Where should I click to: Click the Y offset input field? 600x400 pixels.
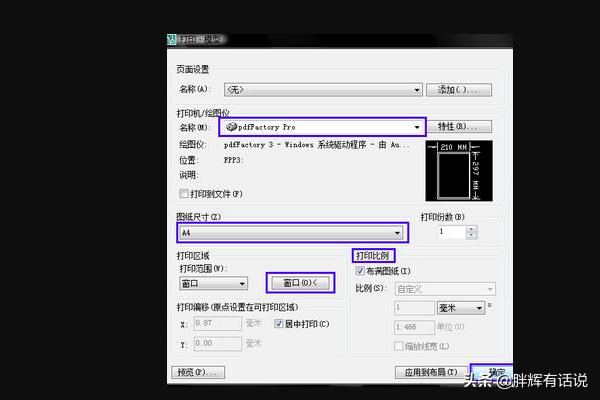[217, 343]
